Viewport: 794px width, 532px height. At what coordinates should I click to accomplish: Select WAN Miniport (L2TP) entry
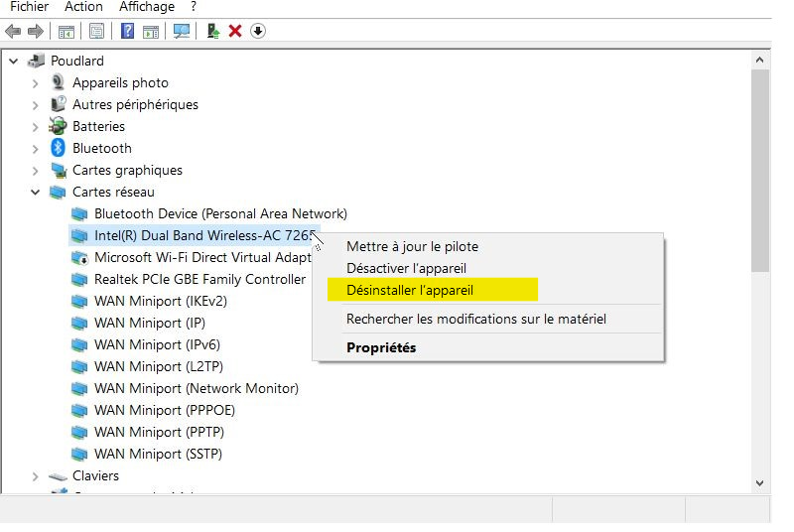(159, 366)
